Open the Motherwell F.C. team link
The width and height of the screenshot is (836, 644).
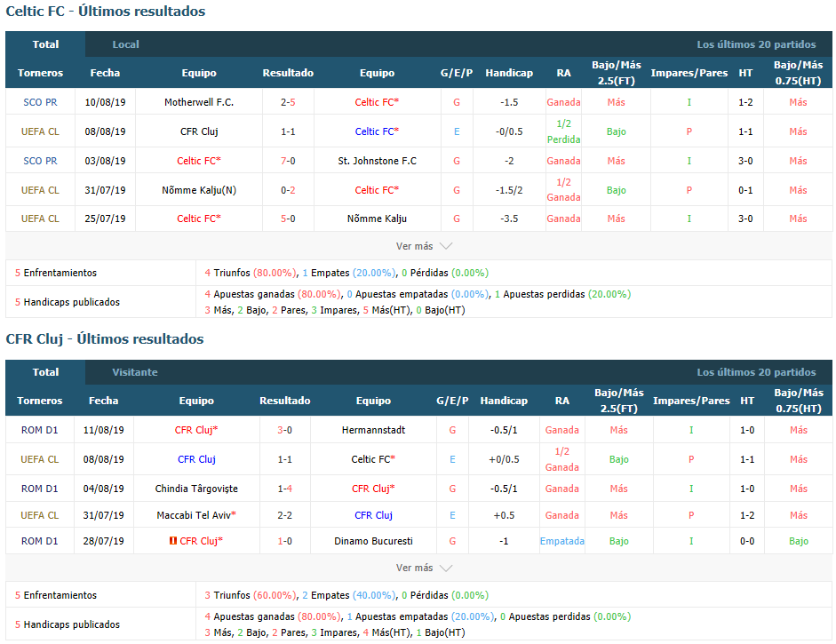point(199,102)
